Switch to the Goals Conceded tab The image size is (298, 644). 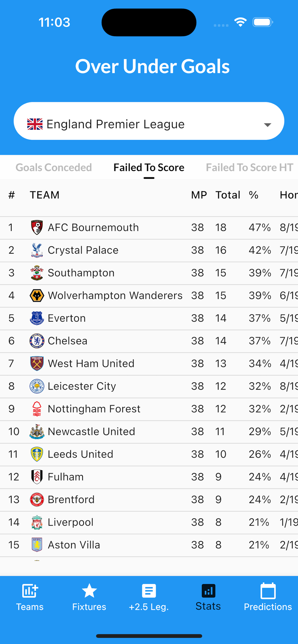54,167
